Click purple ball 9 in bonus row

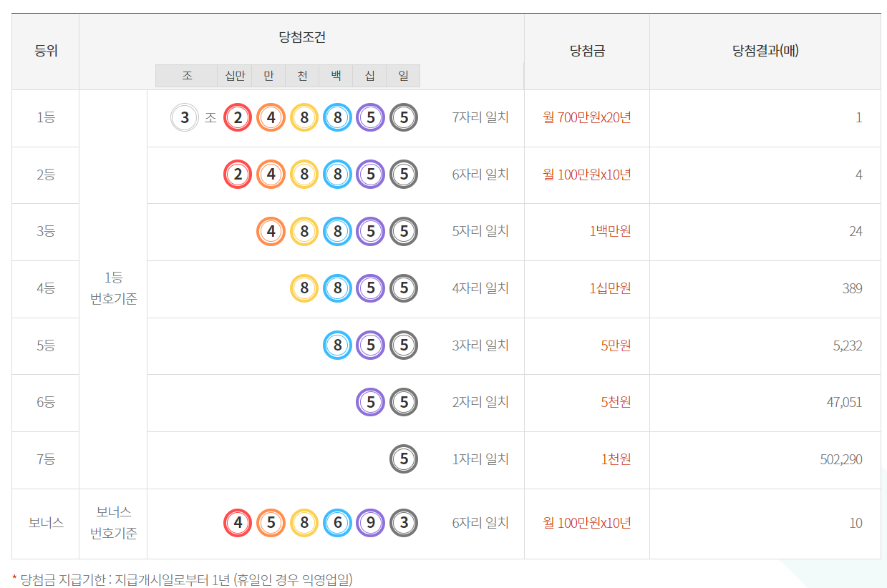(x=370, y=523)
